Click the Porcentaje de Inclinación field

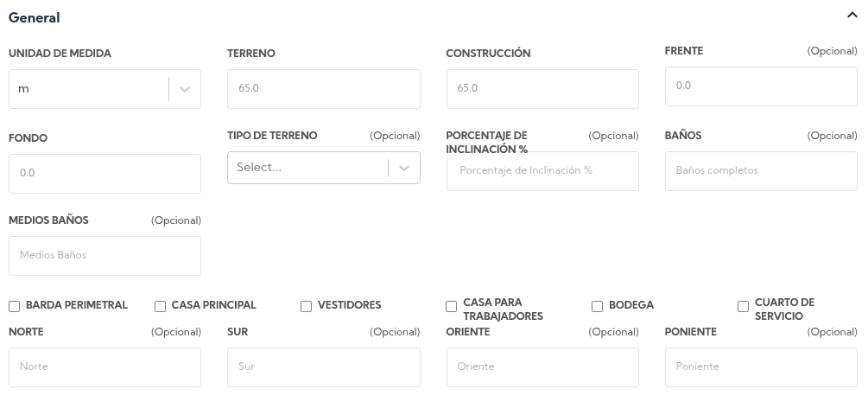542,171
